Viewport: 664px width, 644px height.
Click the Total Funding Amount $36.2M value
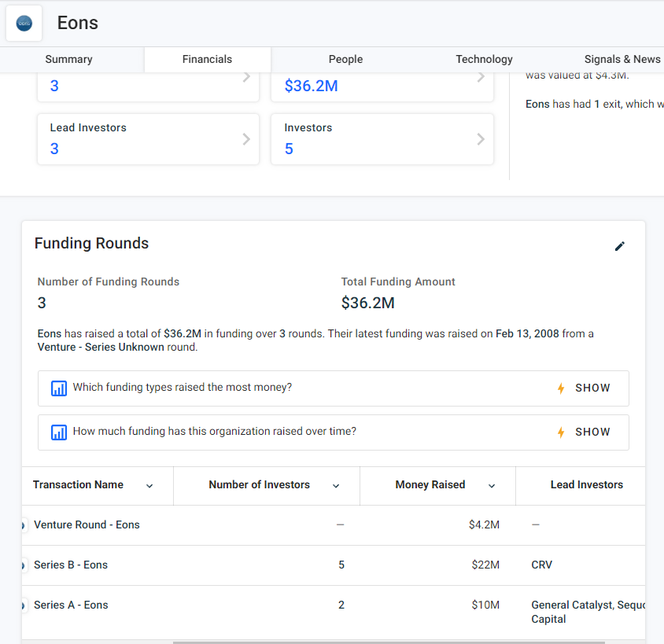pyautogui.click(x=368, y=303)
